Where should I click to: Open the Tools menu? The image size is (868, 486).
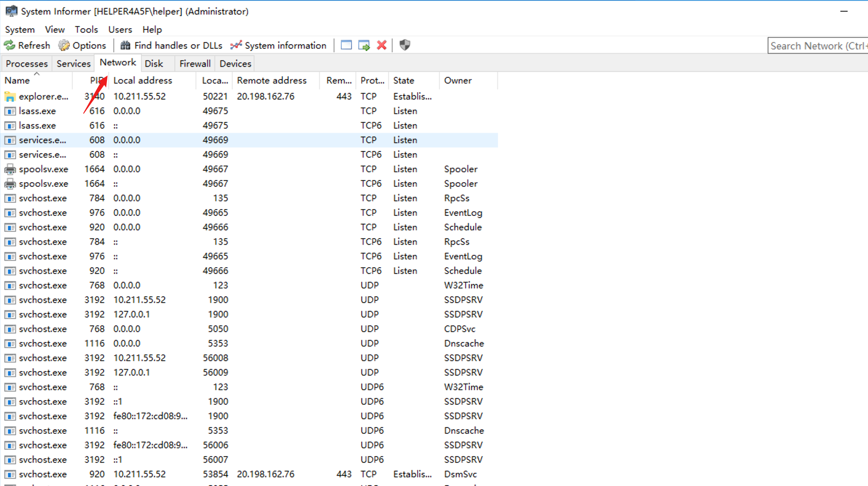pos(86,29)
